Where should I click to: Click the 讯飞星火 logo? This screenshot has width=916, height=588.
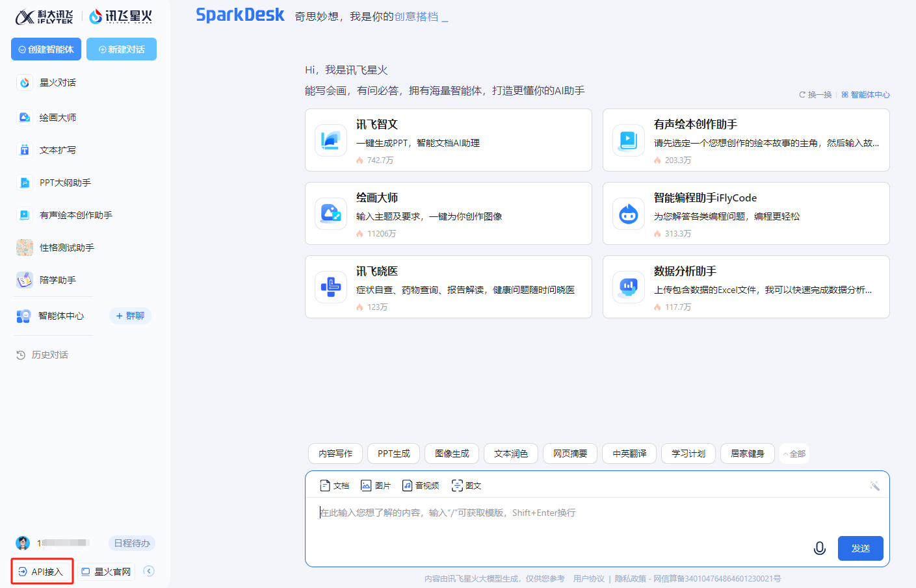pos(121,17)
